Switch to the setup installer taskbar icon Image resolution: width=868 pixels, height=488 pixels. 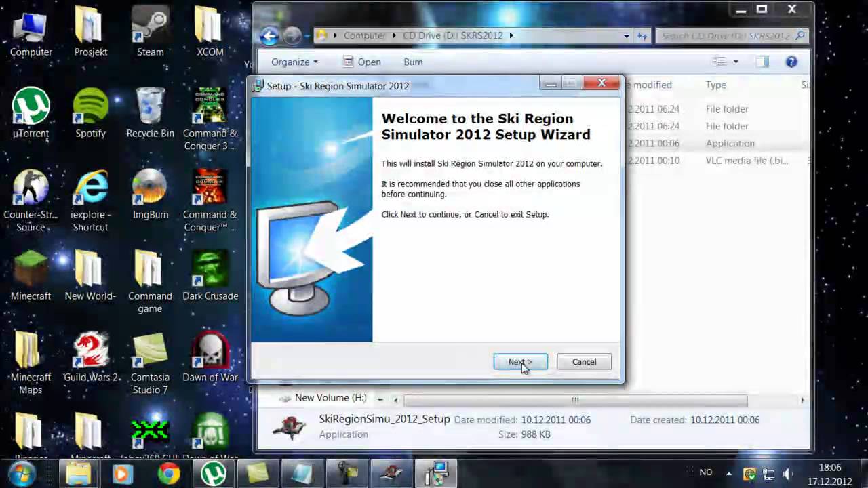tap(436, 473)
